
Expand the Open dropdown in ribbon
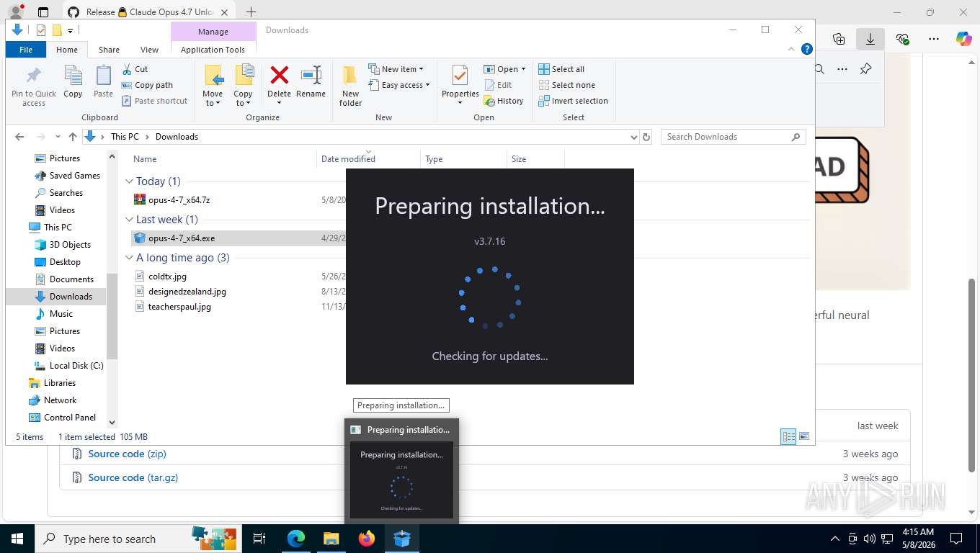point(505,69)
